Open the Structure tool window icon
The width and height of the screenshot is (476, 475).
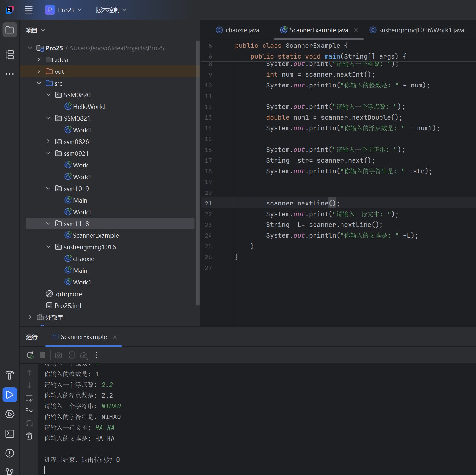10,54
